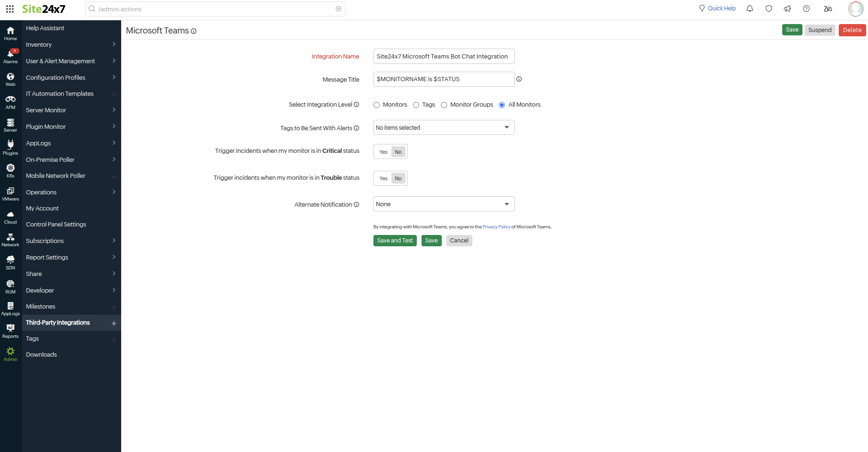Viewport: 868px width, 452px height.
Task: Select the APM icon in left navigation
Action: coord(10,100)
